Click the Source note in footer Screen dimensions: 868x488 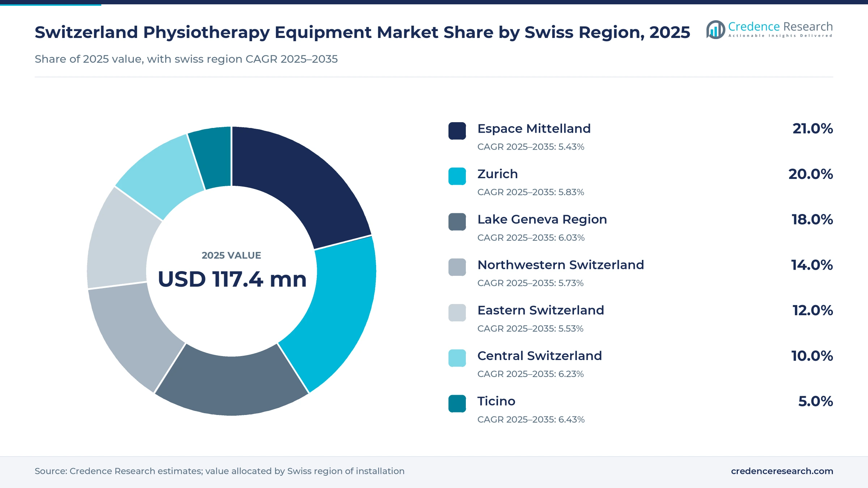click(x=220, y=471)
